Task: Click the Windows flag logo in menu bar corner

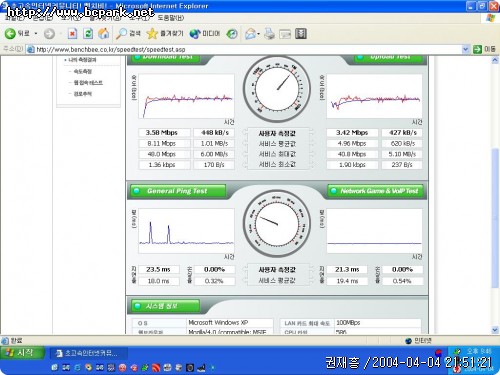Action: (490, 18)
